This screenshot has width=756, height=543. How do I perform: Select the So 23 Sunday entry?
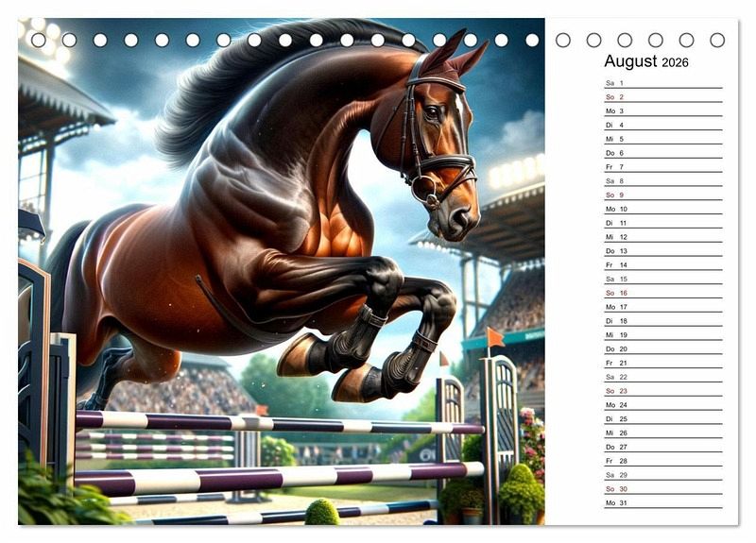click(662, 391)
